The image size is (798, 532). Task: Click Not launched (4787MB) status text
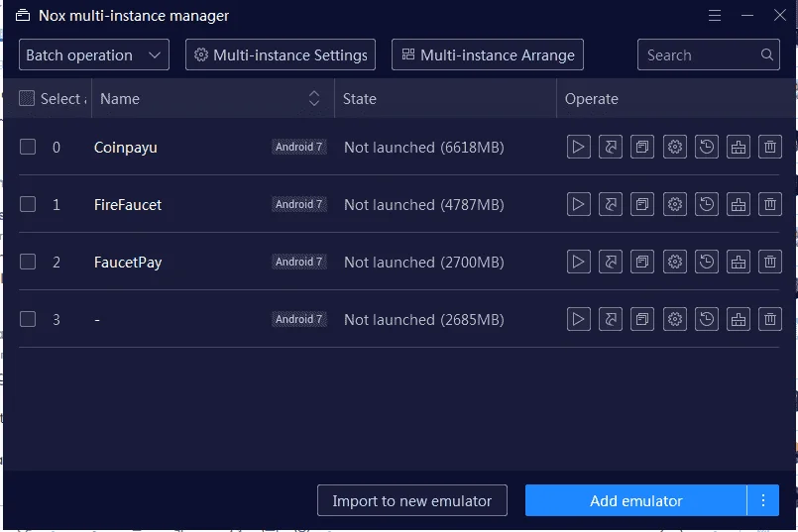tap(424, 205)
